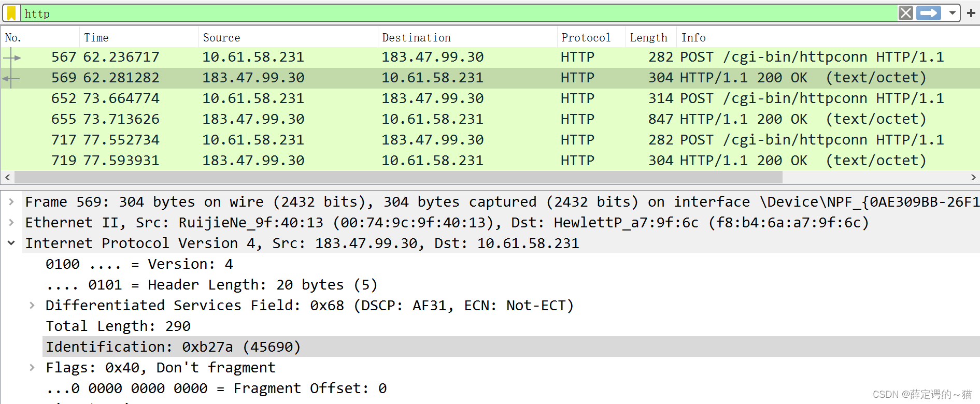This screenshot has width=980, height=404.
Task: Click request arrow marker beside packet 567
Action: [11, 57]
